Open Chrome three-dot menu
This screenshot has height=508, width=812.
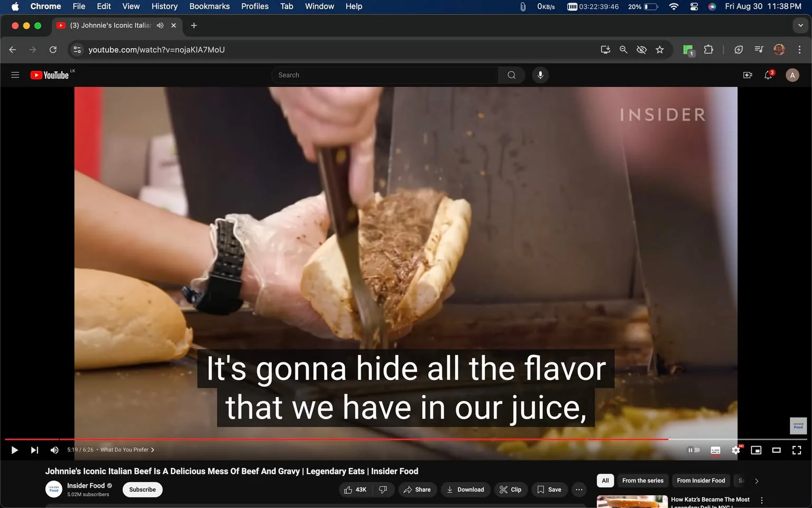799,50
